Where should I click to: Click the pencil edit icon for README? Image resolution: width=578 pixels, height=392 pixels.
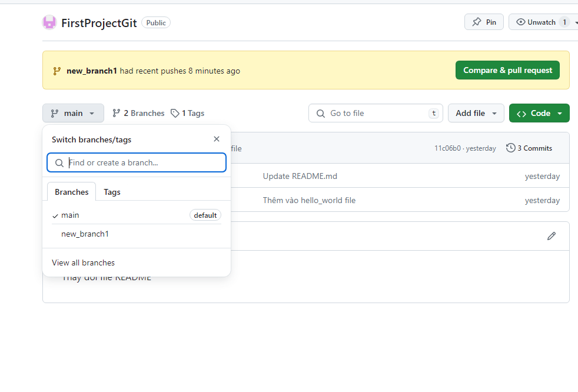click(551, 236)
